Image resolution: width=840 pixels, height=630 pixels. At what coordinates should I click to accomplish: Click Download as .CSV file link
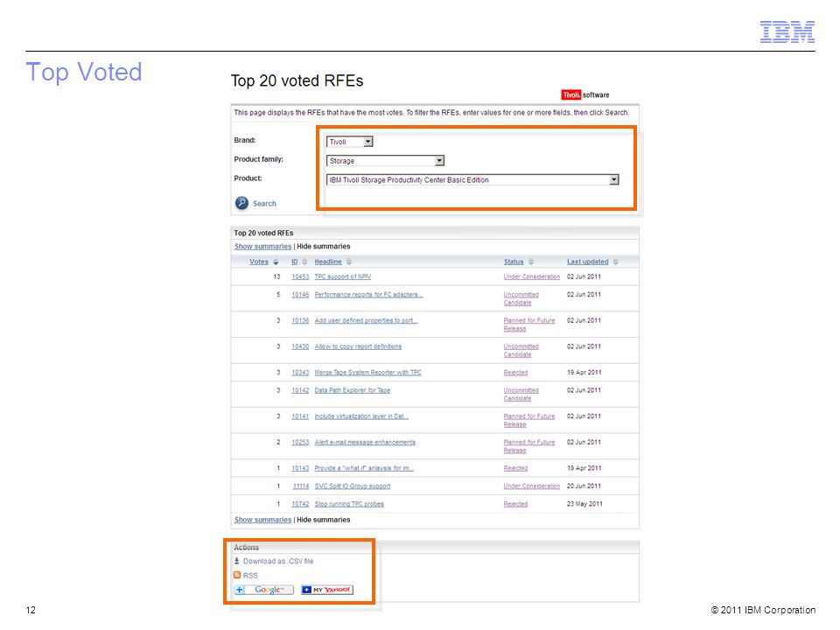coord(278,561)
